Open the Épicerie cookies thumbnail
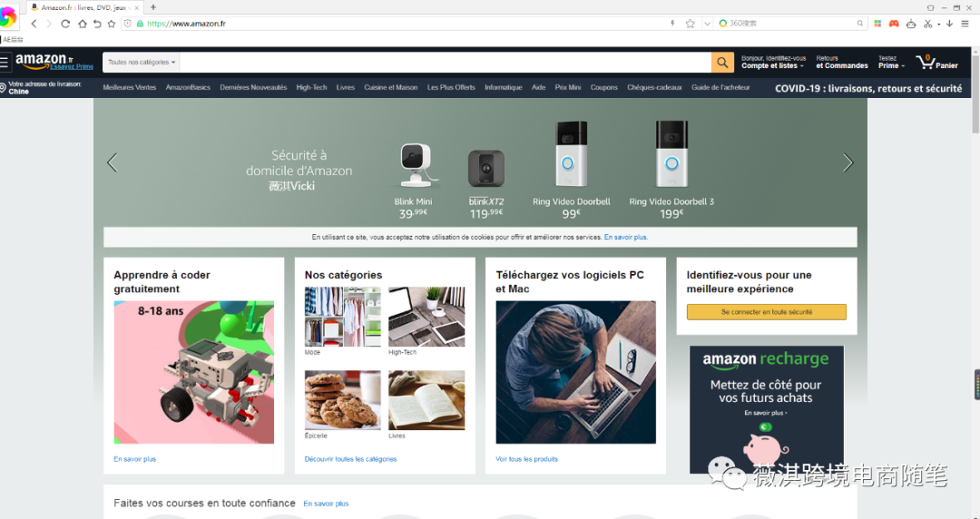 click(x=342, y=399)
